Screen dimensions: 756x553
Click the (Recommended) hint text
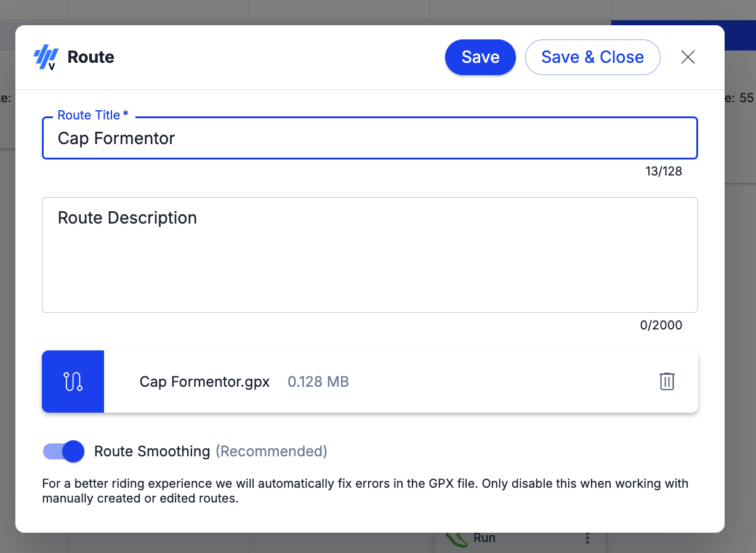click(x=271, y=451)
